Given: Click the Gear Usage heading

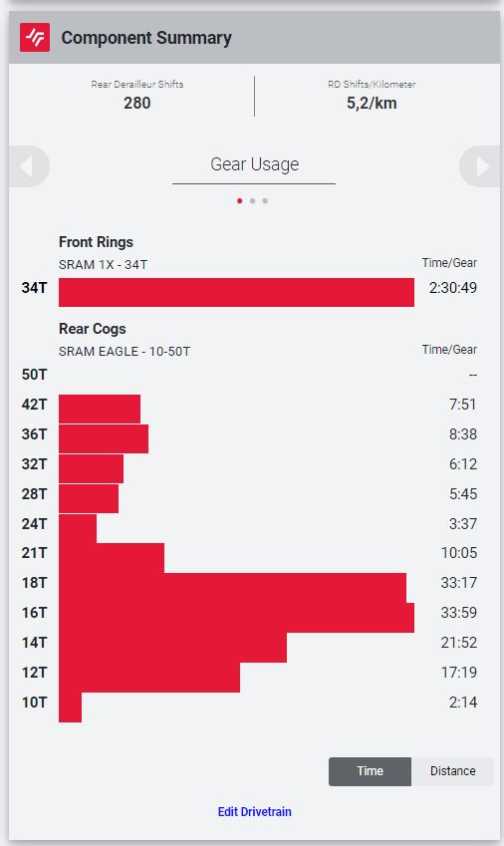Looking at the screenshot, I should click(x=254, y=164).
